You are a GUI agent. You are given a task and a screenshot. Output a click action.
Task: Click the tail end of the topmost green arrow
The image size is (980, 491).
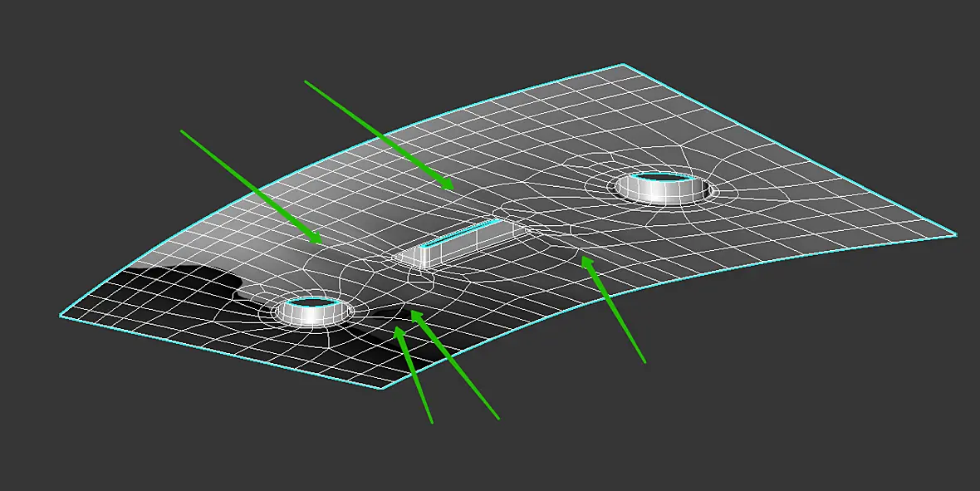coord(306,81)
